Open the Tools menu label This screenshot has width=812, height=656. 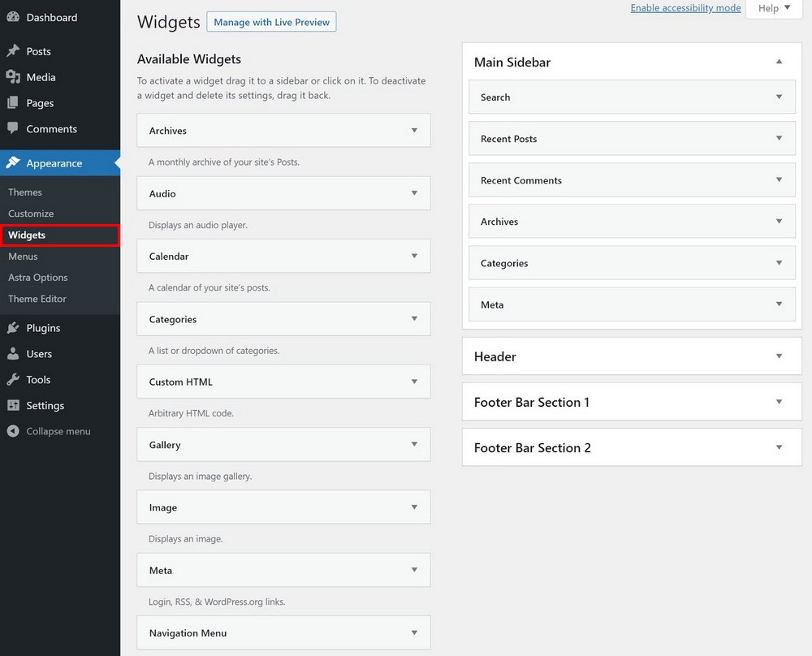pyautogui.click(x=38, y=379)
